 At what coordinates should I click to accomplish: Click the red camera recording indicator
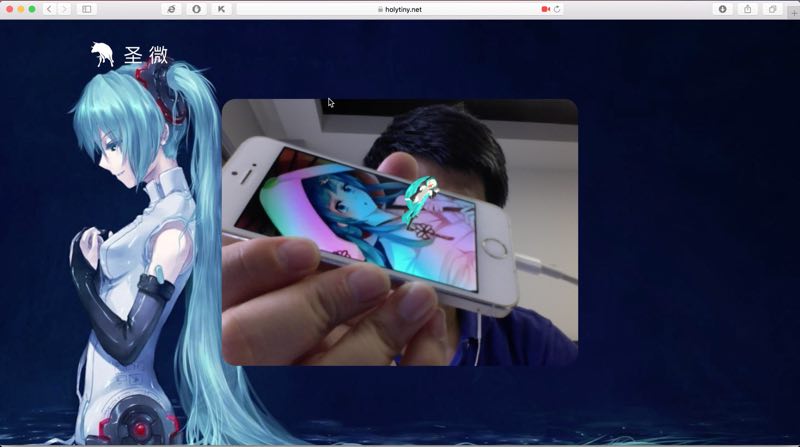[x=545, y=9]
